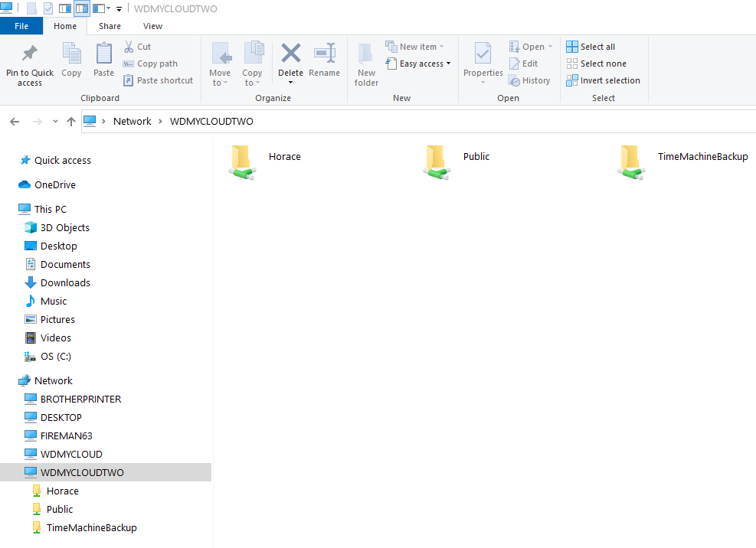This screenshot has width=756, height=548.
Task: Select Pictures in sidebar
Action: point(57,320)
